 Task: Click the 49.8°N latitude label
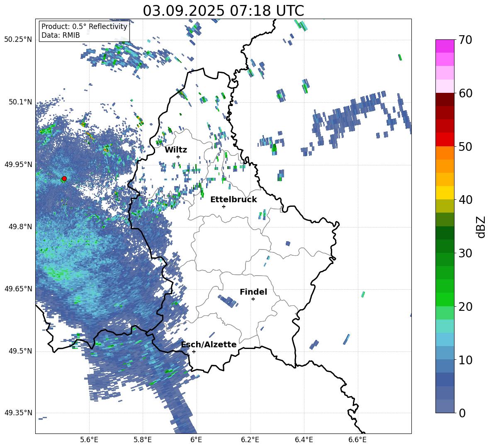pyautogui.click(x=20, y=227)
